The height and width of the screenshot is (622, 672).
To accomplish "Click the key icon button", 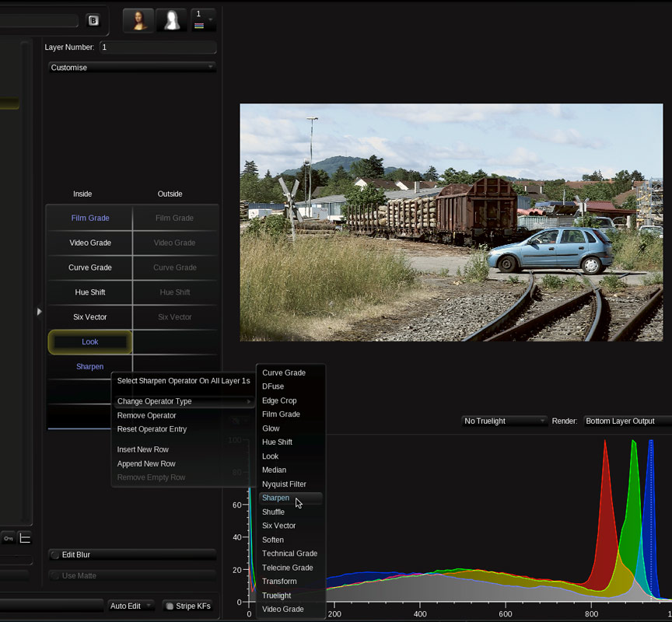I will pos(9,538).
